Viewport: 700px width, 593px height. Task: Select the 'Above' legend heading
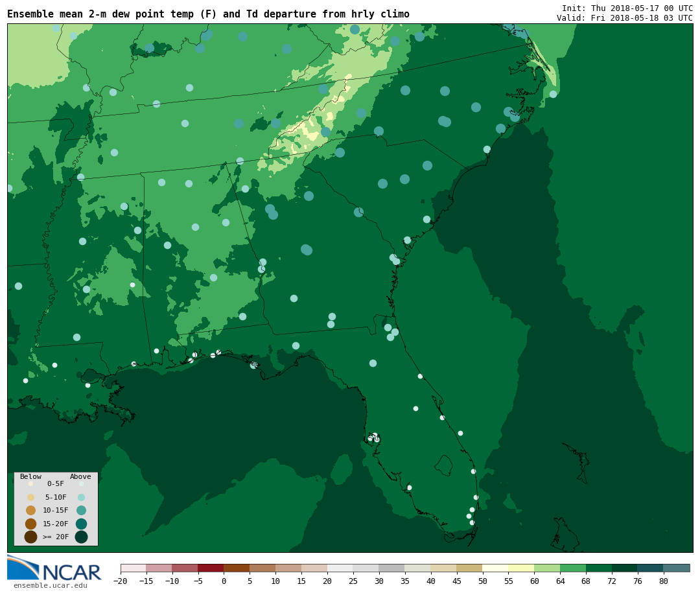(80, 476)
